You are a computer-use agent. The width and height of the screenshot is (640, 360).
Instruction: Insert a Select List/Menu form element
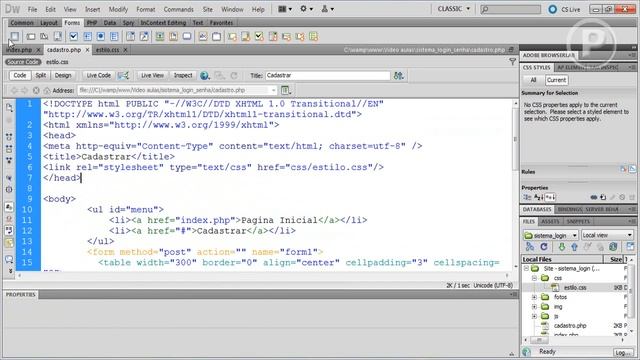pyautogui.click(x=130, y=36)
